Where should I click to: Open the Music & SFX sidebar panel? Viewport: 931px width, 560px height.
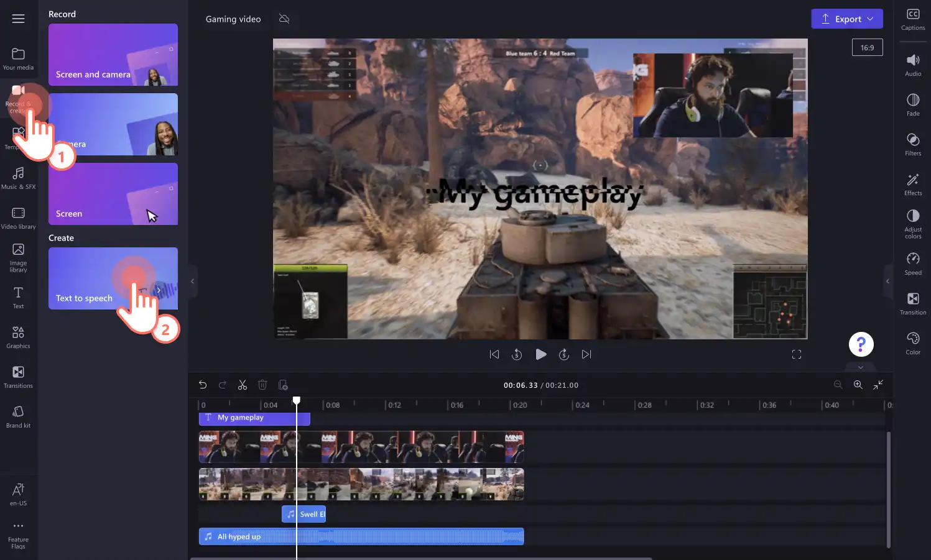[x=19, y=178]
